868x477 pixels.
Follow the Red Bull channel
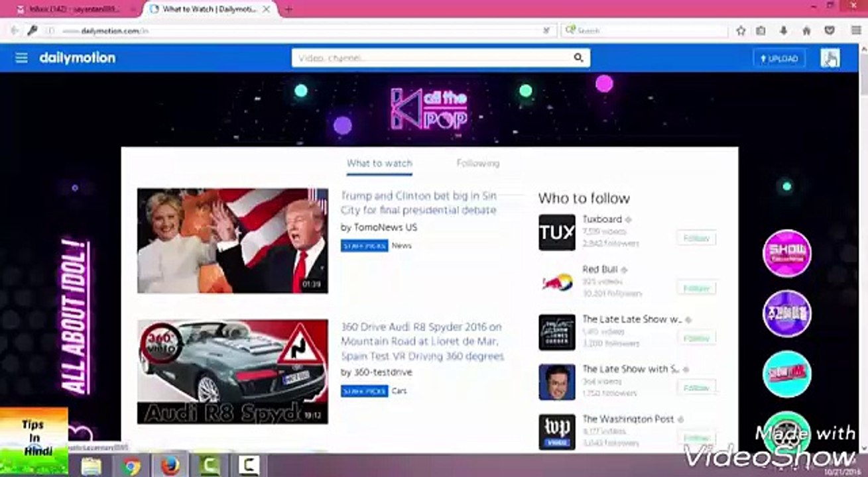click(696, 288)
